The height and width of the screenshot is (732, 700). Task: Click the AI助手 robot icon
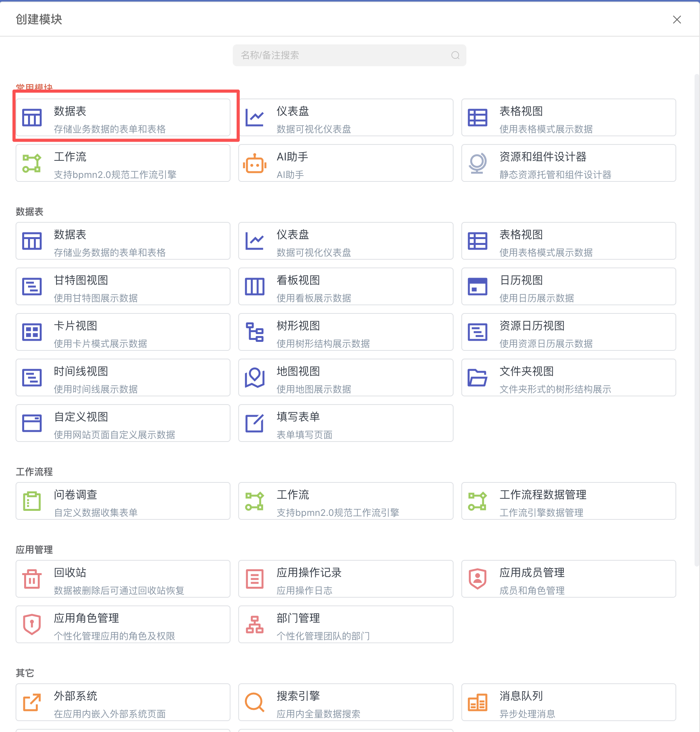[255, 164]
